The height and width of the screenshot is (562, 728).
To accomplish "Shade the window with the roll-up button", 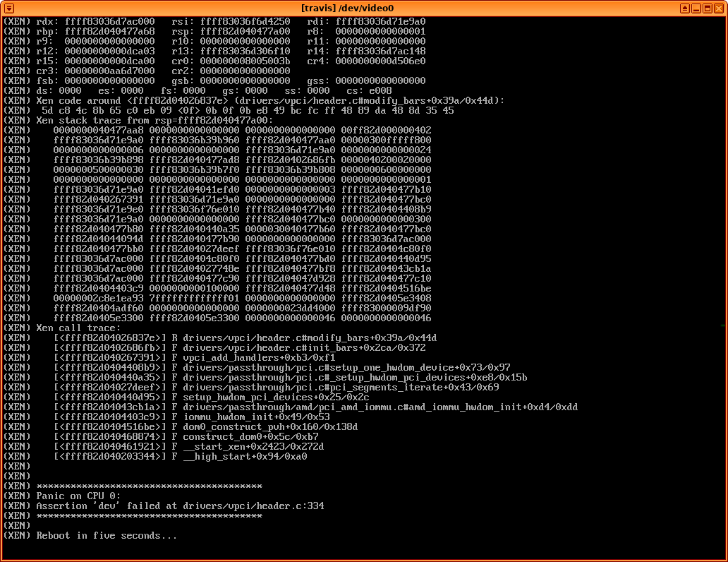I will coord(686,8).
